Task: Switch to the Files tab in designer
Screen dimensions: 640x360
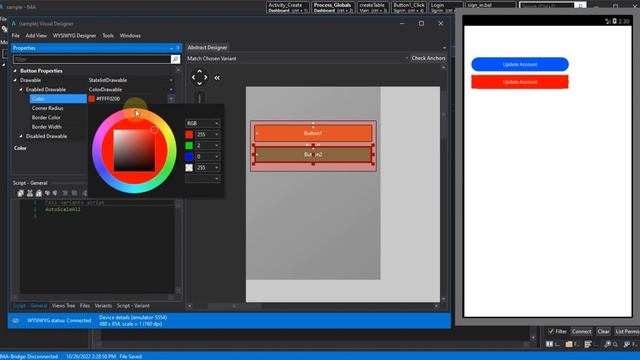Action: click(84, 306)
